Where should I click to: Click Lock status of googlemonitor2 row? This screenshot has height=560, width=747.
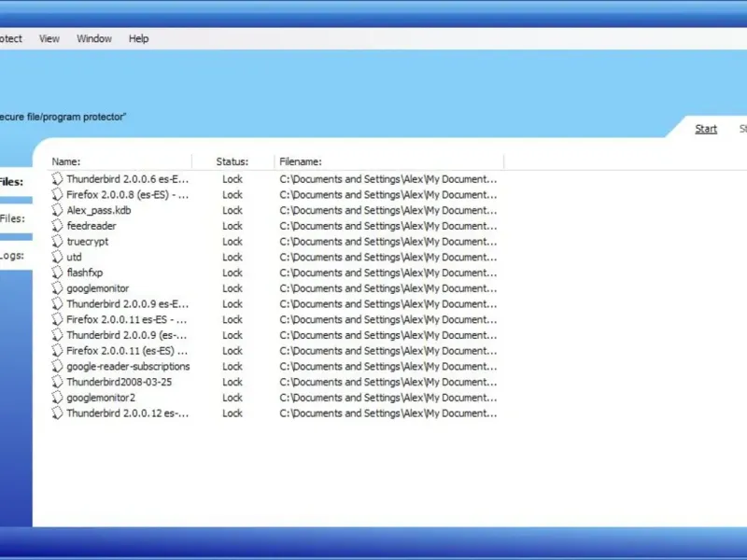point(233,398)
